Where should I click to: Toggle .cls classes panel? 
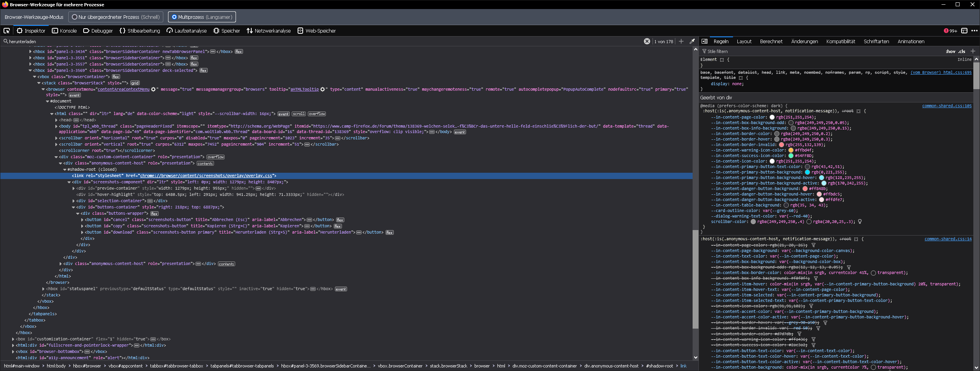coord(962,51)
